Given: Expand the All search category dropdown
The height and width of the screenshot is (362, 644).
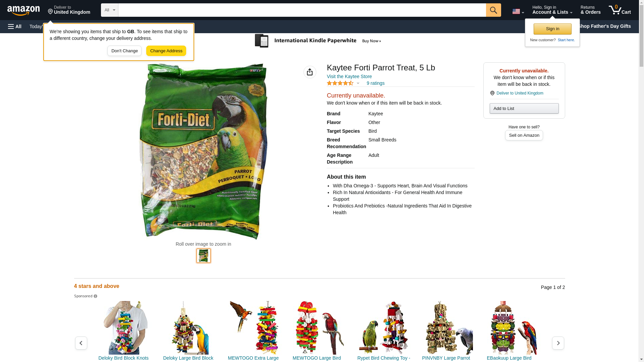Looking at the screenshot, I should 110,10.
